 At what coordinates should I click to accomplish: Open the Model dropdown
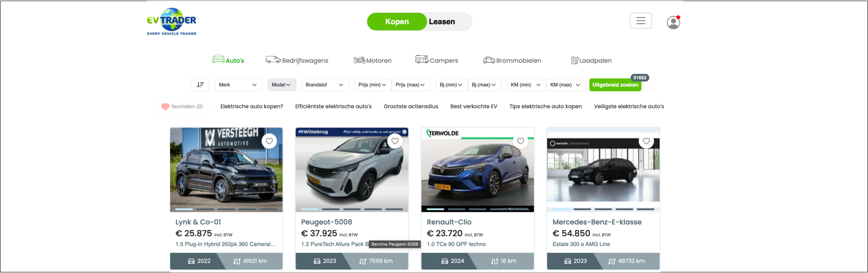pos(282,85)
